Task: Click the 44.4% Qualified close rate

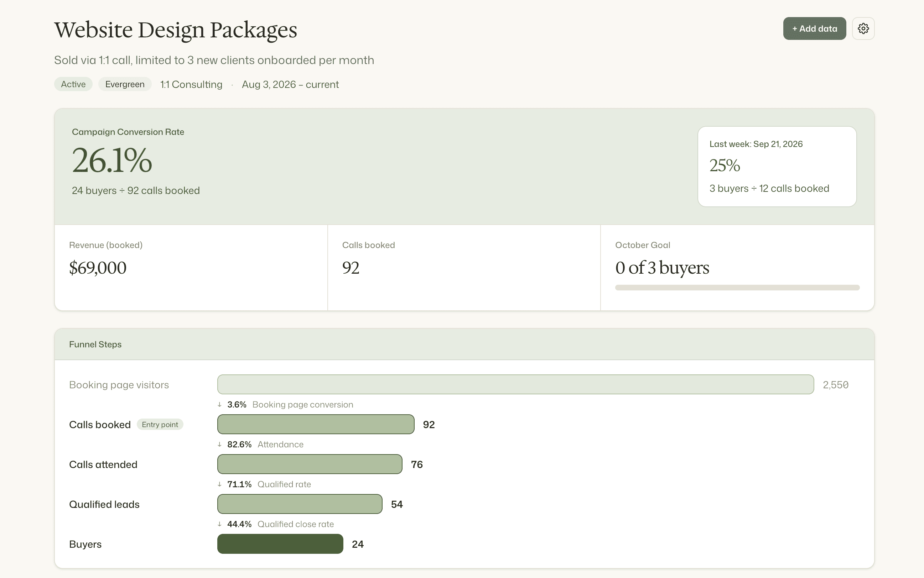Action: coord(280,524)
